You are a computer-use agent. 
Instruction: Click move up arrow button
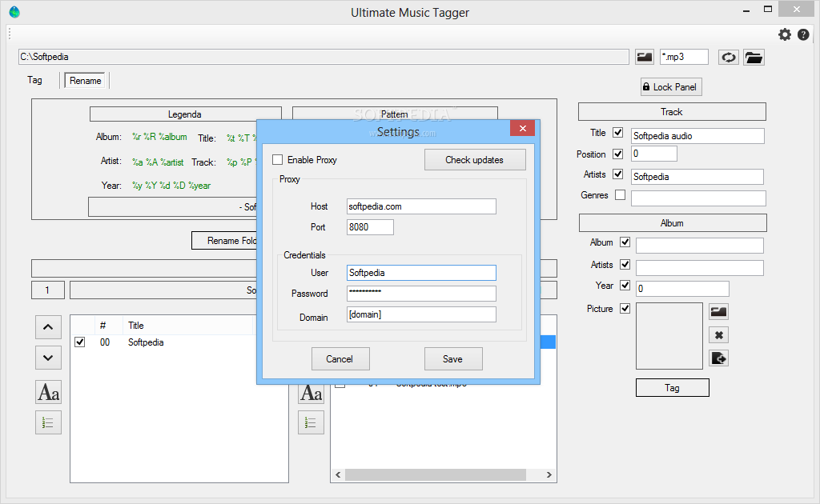[x=48, y=327]
